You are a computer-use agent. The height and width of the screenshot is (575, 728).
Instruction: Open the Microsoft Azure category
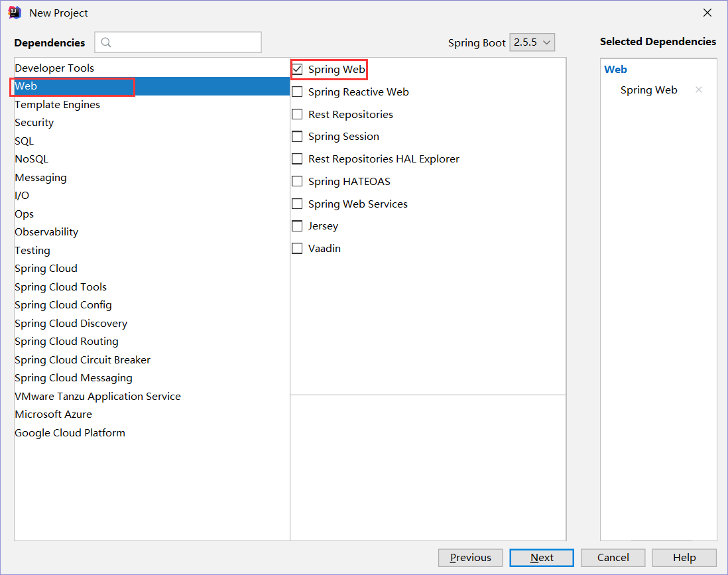(53, 414)
